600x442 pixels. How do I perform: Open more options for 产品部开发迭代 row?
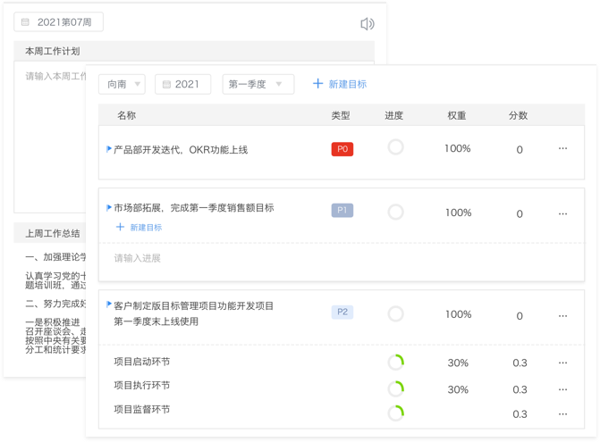coord(563,149)
